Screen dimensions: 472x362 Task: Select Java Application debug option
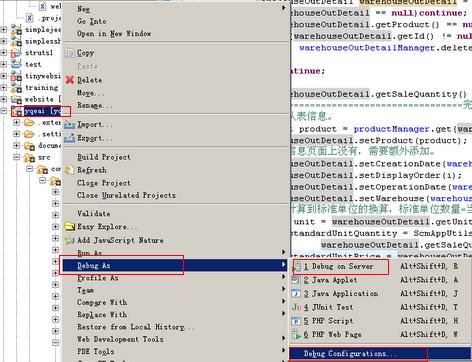tap(381, 294)
